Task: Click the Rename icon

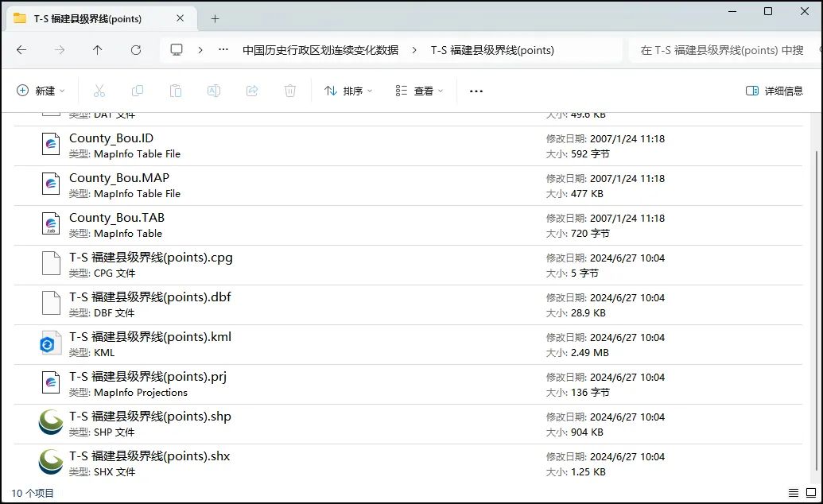Action: coord(214,91)
